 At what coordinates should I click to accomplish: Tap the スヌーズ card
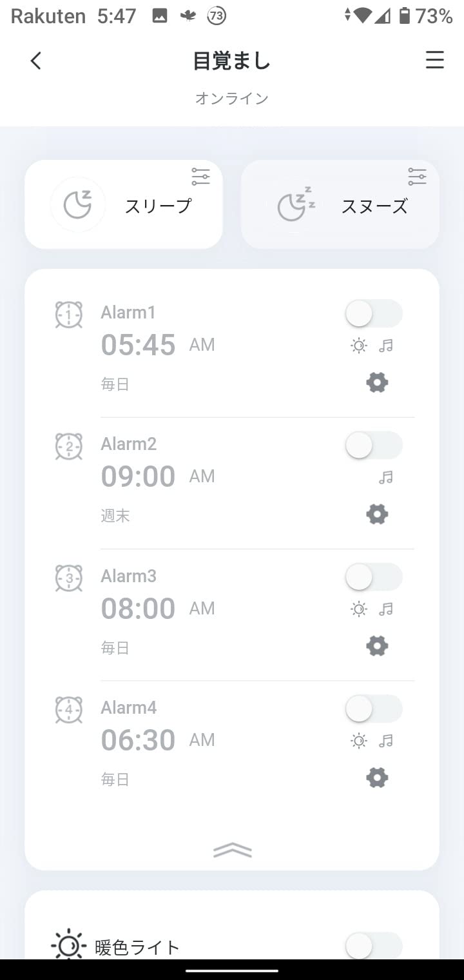pos(374,206)
